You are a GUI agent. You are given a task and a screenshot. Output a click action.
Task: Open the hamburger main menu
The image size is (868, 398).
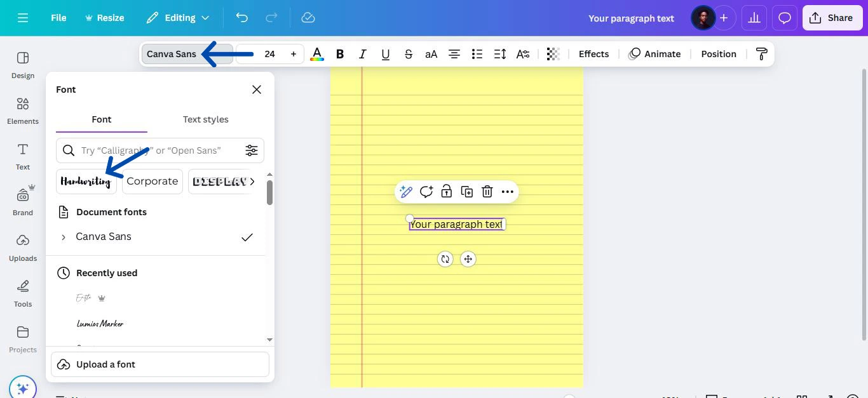tap(23, 18)
